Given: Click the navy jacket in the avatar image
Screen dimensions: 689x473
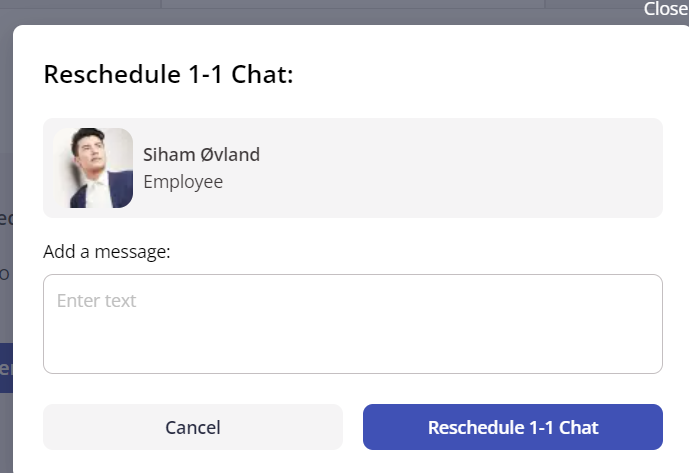Looking at the screenshot, I should (121, 191).
